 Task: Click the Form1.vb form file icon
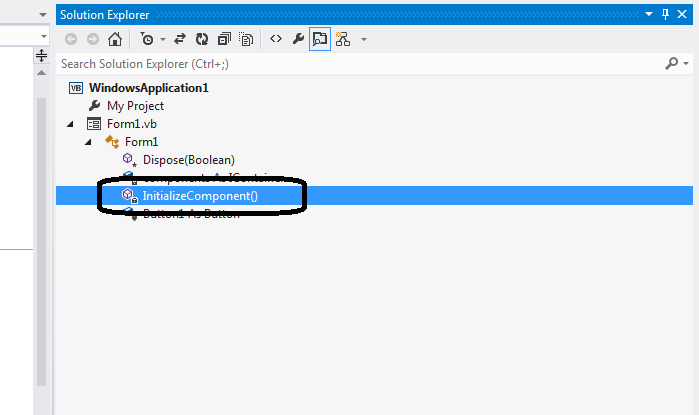click(94, 124)
